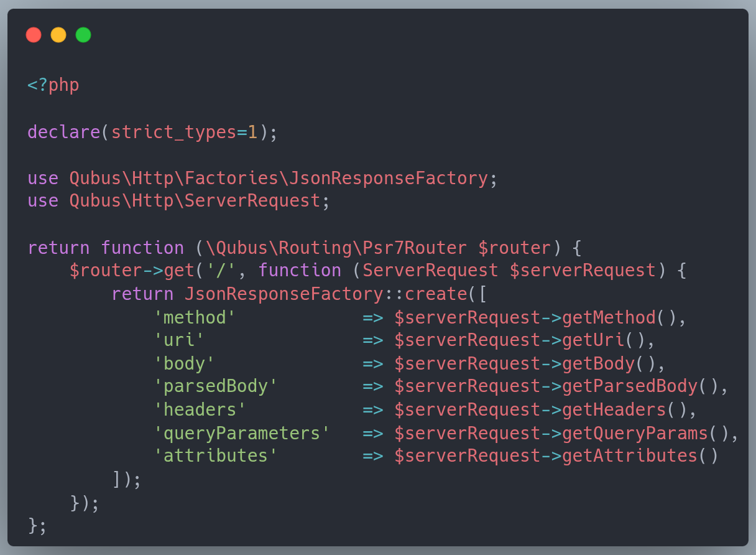Click the green fullscreen traffic light
This screenshot has width=756, height=555.
(x=83, y=34)
